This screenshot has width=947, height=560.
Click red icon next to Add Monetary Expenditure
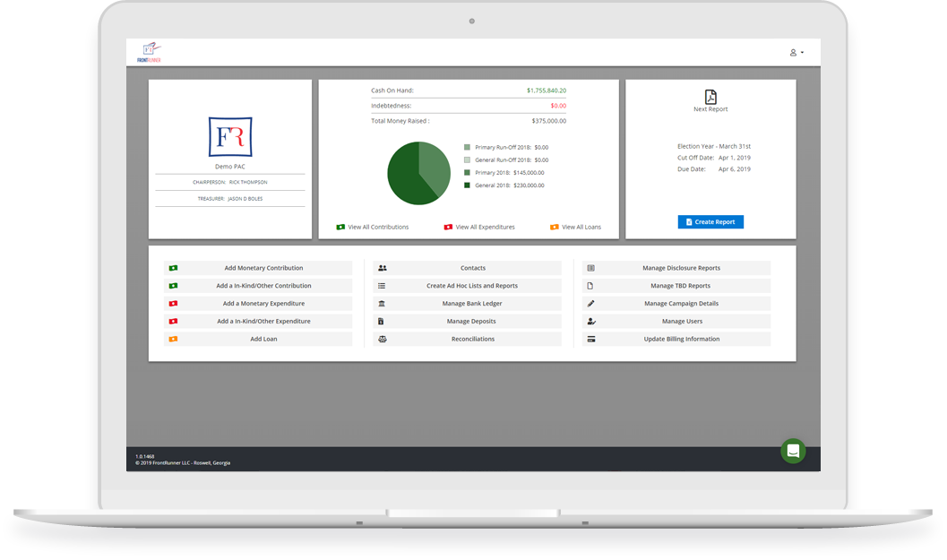coord(173,303)
